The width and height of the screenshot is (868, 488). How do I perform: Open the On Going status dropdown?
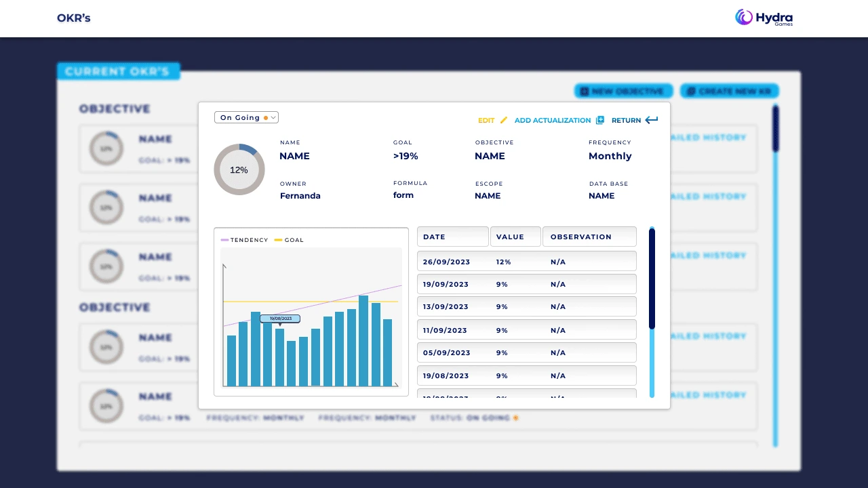click(x=246, y=117)
